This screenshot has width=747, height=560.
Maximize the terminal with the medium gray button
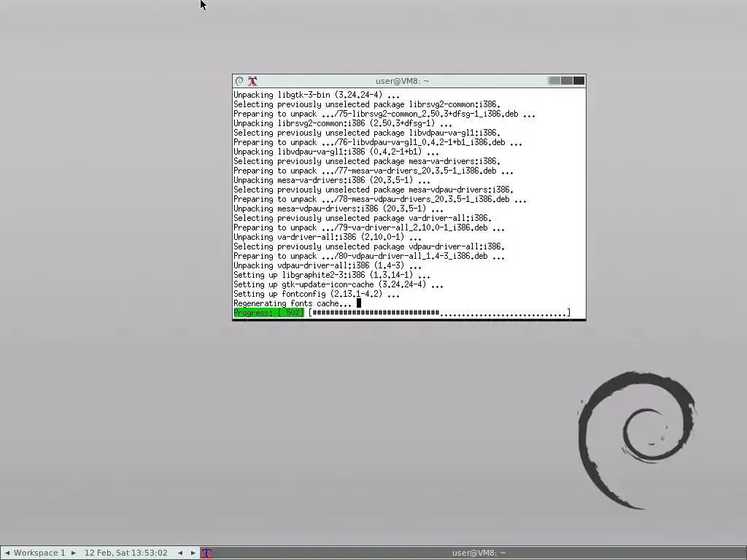(x=566, y=81)
